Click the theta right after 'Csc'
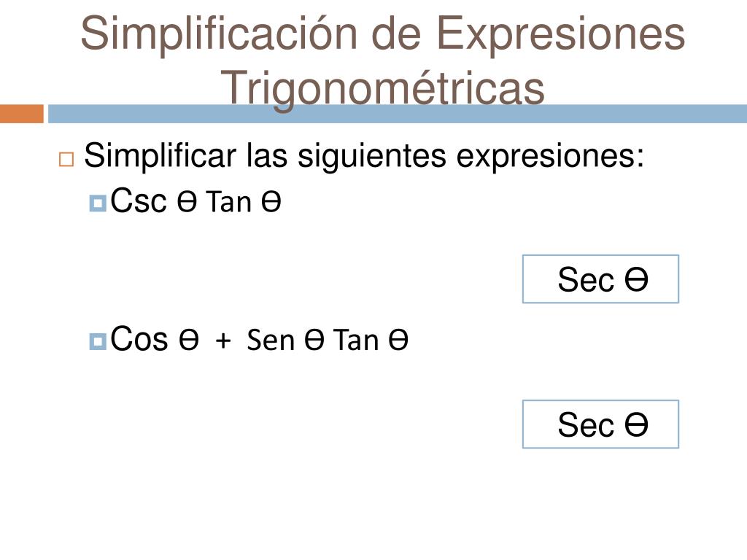Screen dimensions: 747x560 point(187,202)
